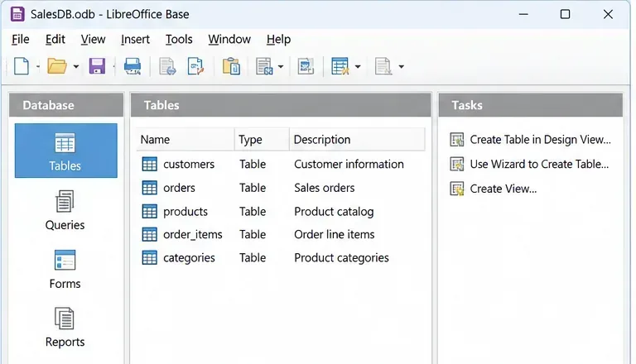Expand the last toolbar icon's dropdown arrow
The height and width of the screenshot is (364, 636).
pos(401,66)
